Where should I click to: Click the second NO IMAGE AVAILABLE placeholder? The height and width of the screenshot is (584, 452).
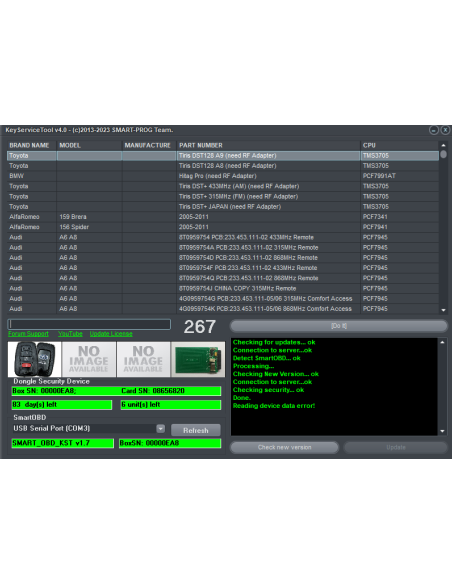coord(143,359)
